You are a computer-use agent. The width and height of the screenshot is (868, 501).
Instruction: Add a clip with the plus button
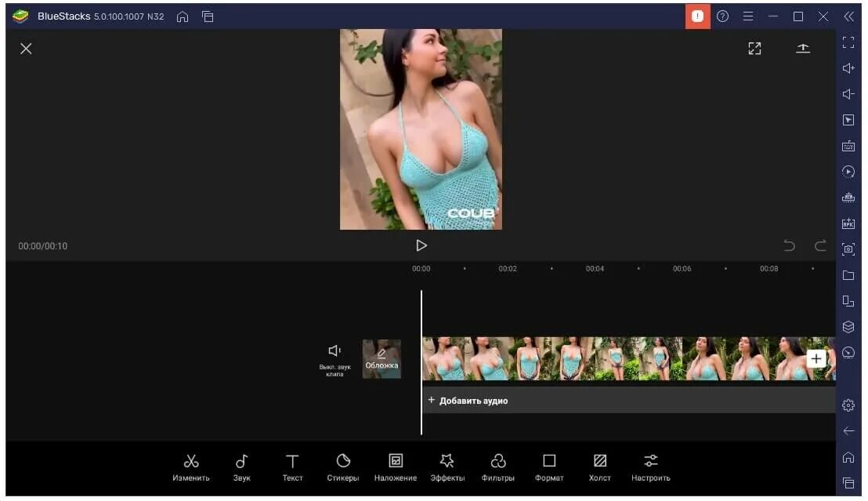click(816, 358)
